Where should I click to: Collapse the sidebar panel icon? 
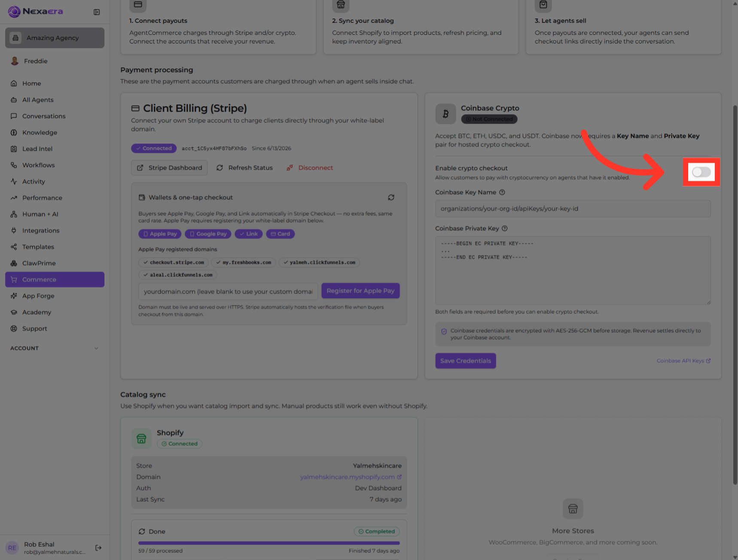[x=97, y=12]
